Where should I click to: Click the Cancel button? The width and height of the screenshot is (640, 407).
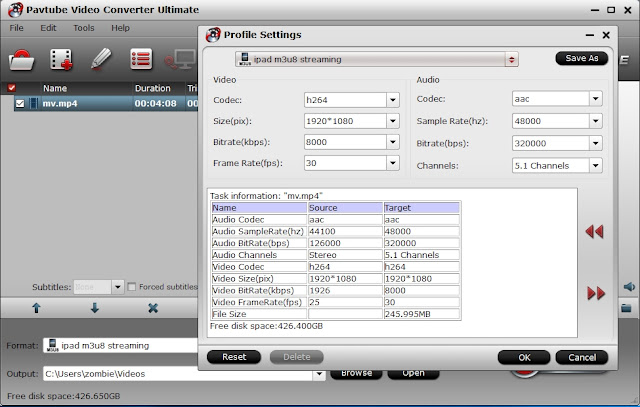click(x=582, y=358)
